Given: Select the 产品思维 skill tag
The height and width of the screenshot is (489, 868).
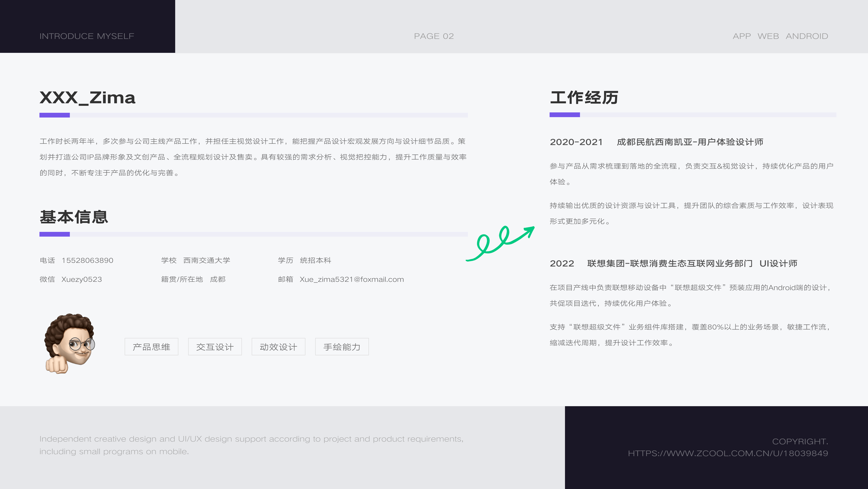Looking at the screenshot, I should coord(151,347).
